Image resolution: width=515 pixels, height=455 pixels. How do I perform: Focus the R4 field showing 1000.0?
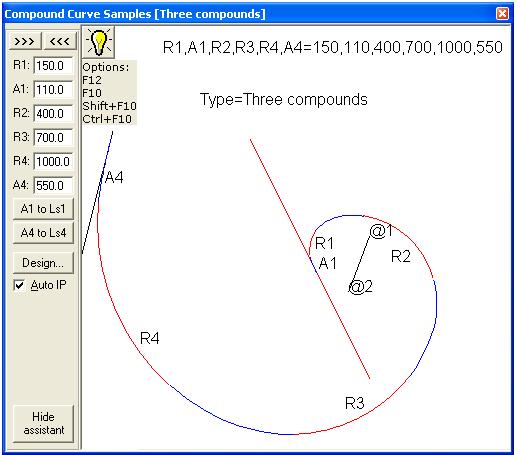click(x=53, y=162)
